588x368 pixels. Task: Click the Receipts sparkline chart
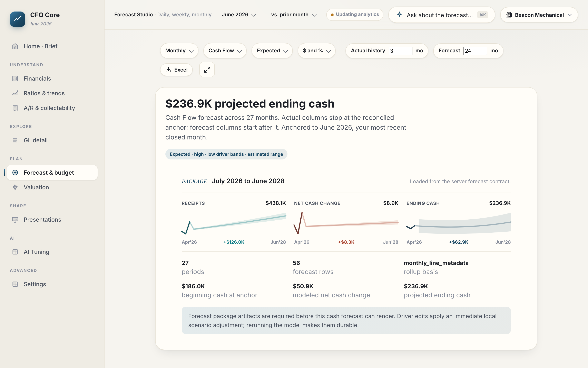pyautogui.click(x=234, y=223)
